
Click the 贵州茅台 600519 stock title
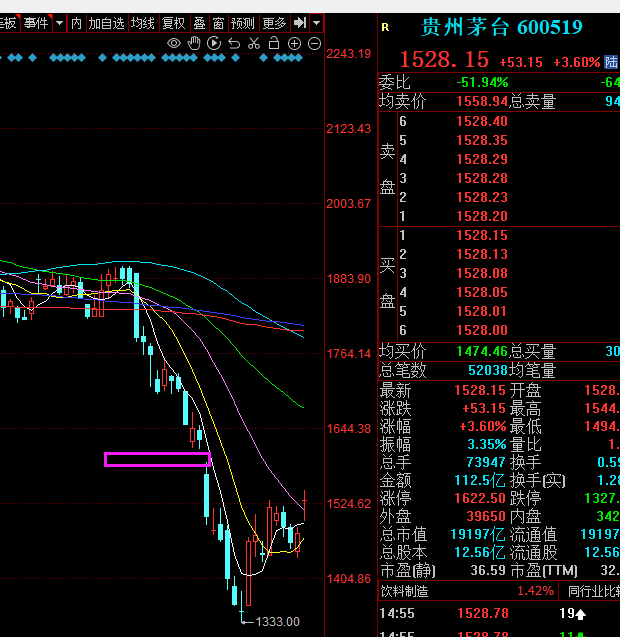click(x=502, y=27)
